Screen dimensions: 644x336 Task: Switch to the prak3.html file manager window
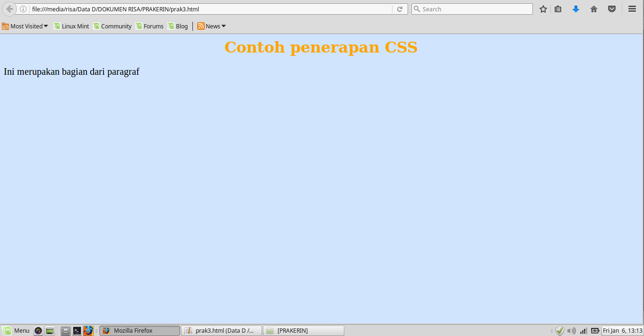(221, 330)
